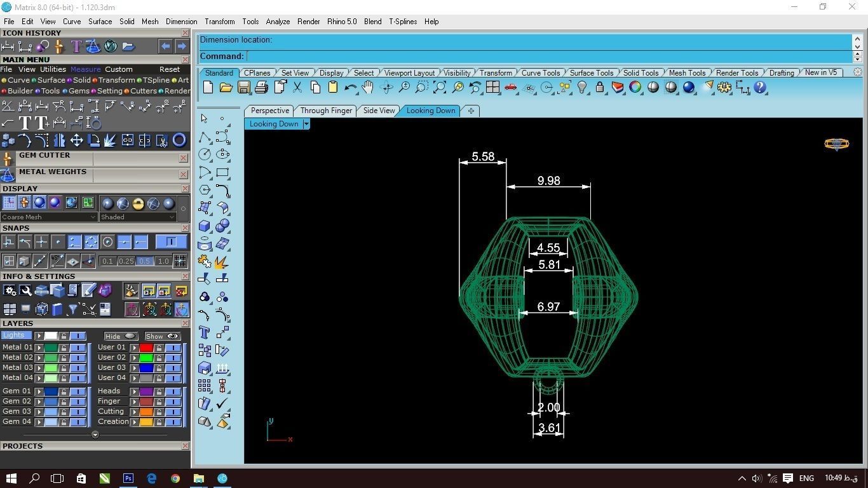This screenshot has height=488, width=868.
Task: Click the Metal 01 green color swatch
Action: 51,348
